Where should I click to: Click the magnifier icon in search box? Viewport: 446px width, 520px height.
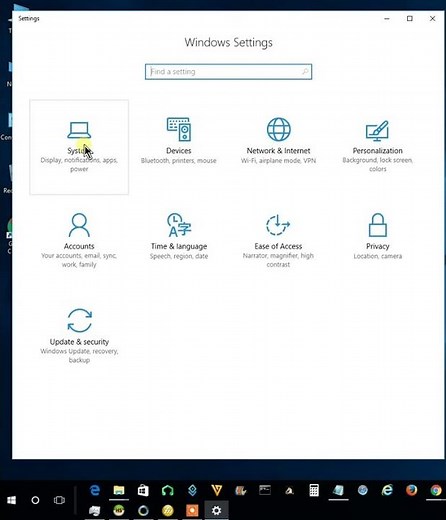point(305,72)
